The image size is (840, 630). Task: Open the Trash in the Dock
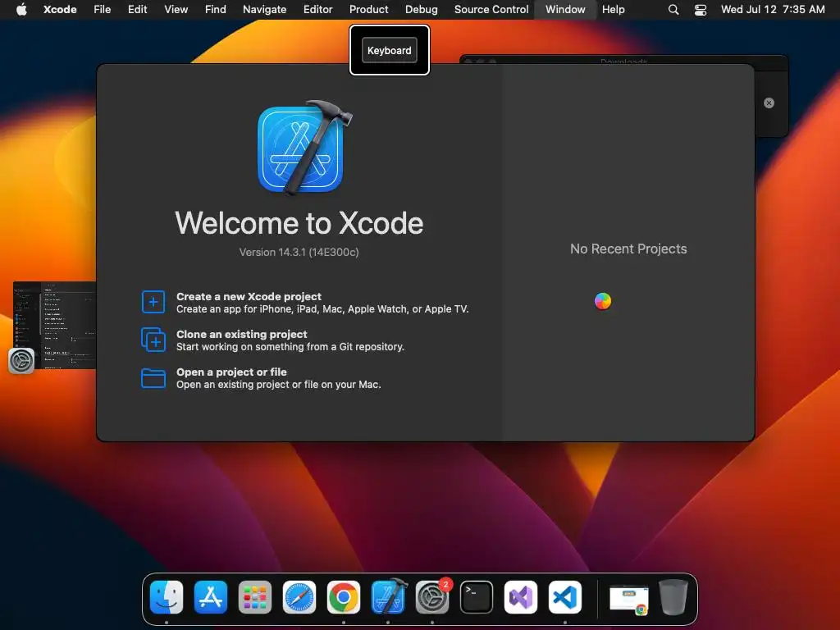[x=673, y=597]
